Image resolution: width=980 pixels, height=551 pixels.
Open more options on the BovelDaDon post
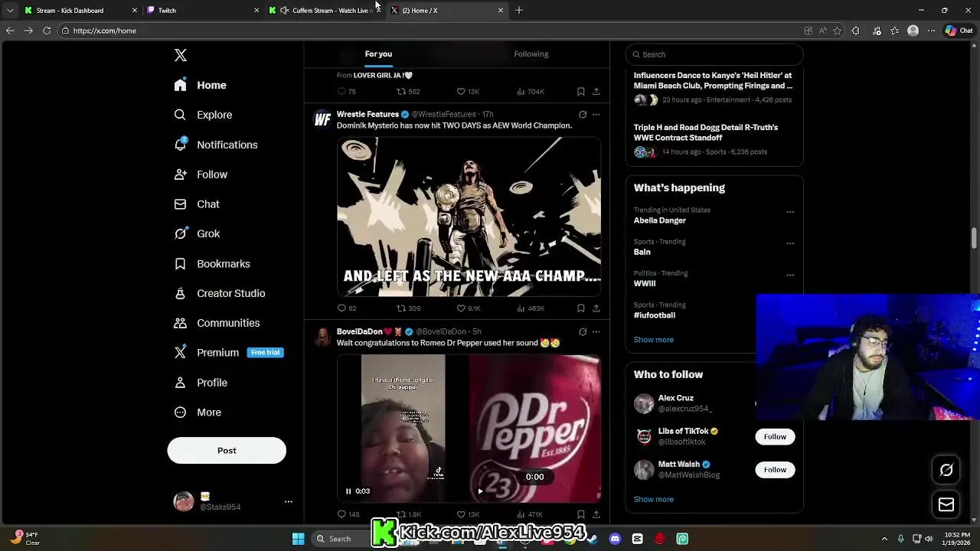[596, 332]
